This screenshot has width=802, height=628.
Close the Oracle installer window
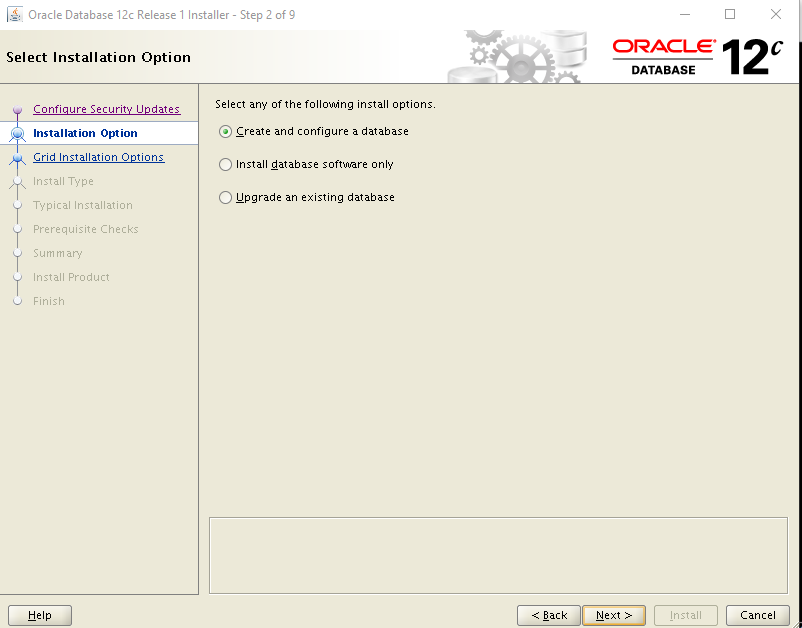(775, 14)
